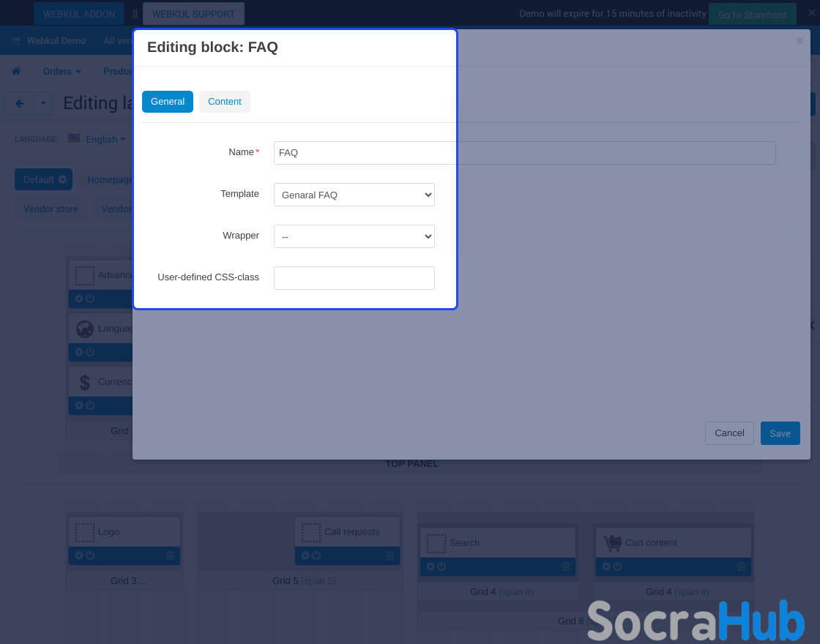Image resolution: width=820 pixels, height=644 pixels.
Task: Click the Webkul Demo store link
Action: point(56,40)
